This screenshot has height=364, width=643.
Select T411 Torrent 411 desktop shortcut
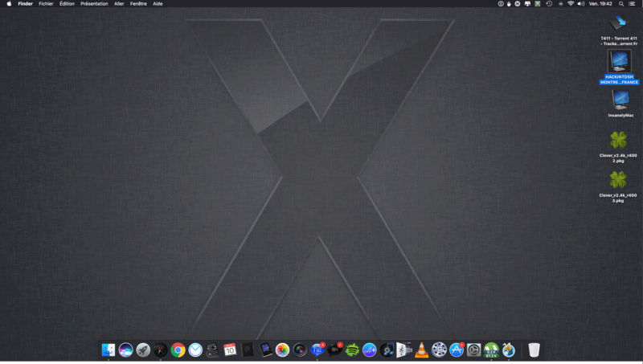[x=619, y=31]
